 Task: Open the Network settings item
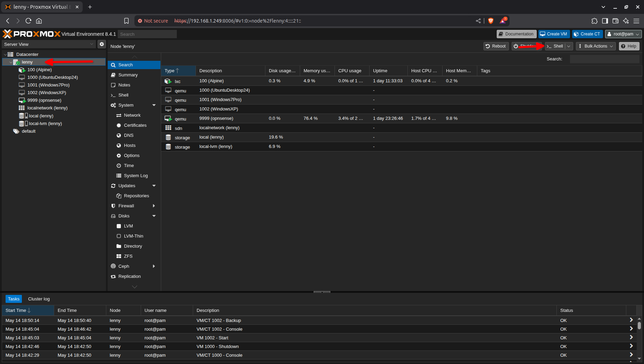(132, 115)
